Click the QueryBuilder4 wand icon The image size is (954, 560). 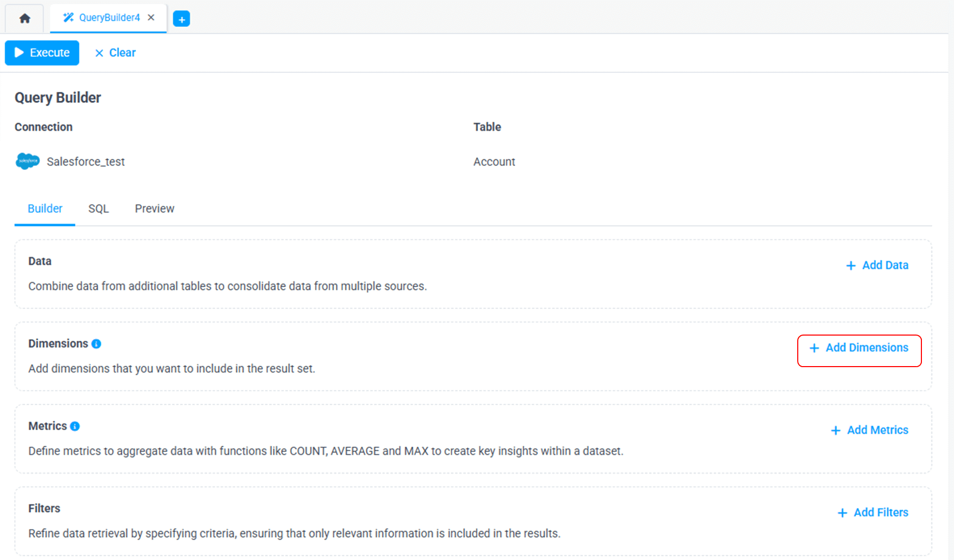tap(68, 18)
